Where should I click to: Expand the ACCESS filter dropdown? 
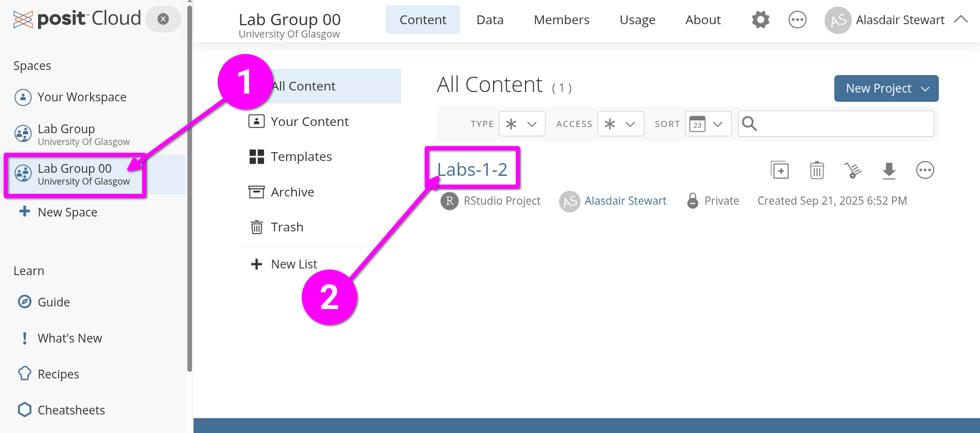pos(620,124)
